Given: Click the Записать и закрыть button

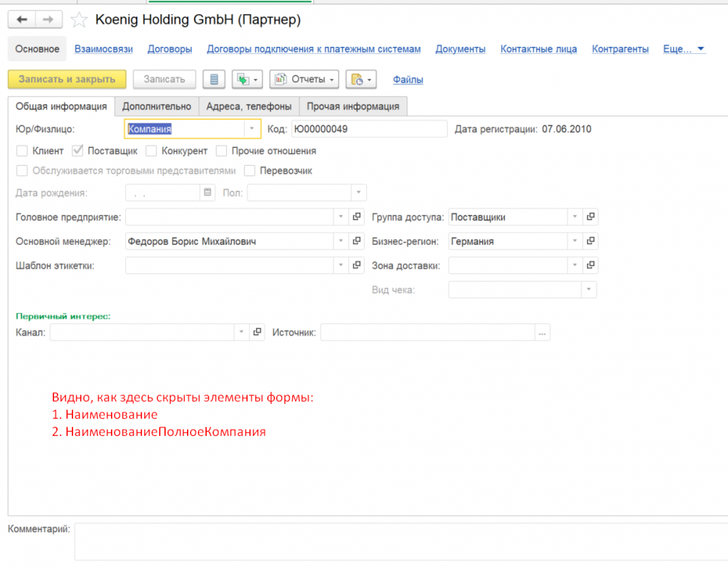Looking at the screenshot, I should (67, 80).
